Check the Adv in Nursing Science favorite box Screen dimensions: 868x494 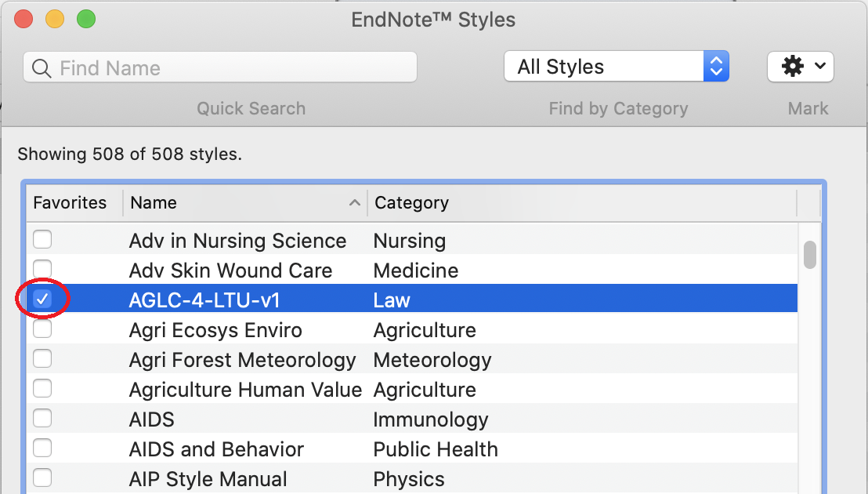42,240
